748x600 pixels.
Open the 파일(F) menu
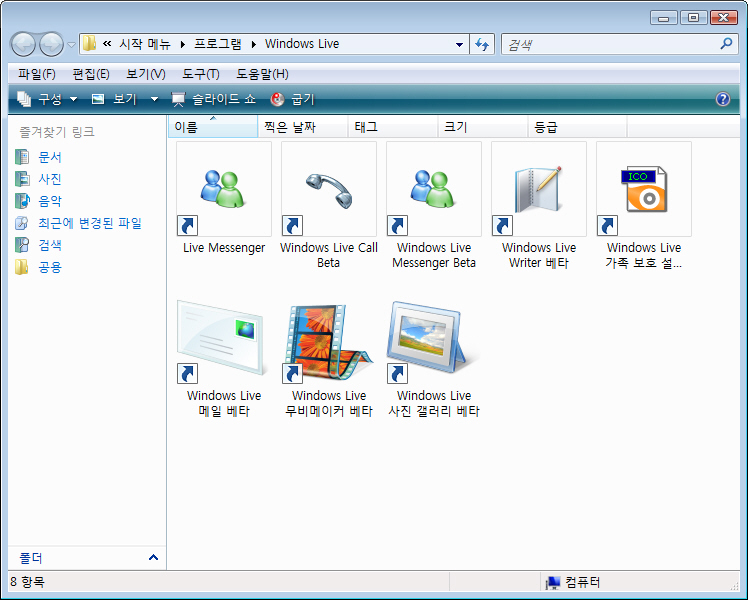(x=37, y=74)
